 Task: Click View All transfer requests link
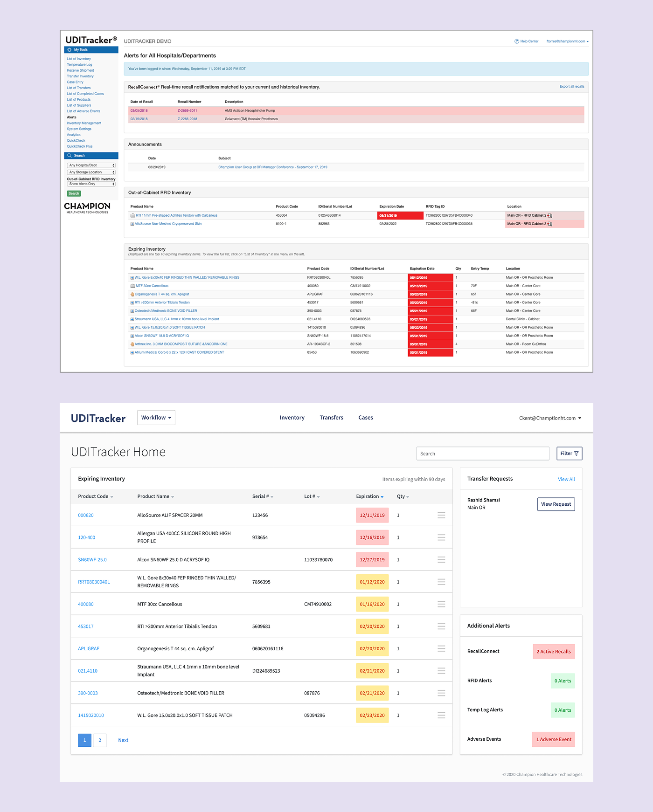pos(566,479)
